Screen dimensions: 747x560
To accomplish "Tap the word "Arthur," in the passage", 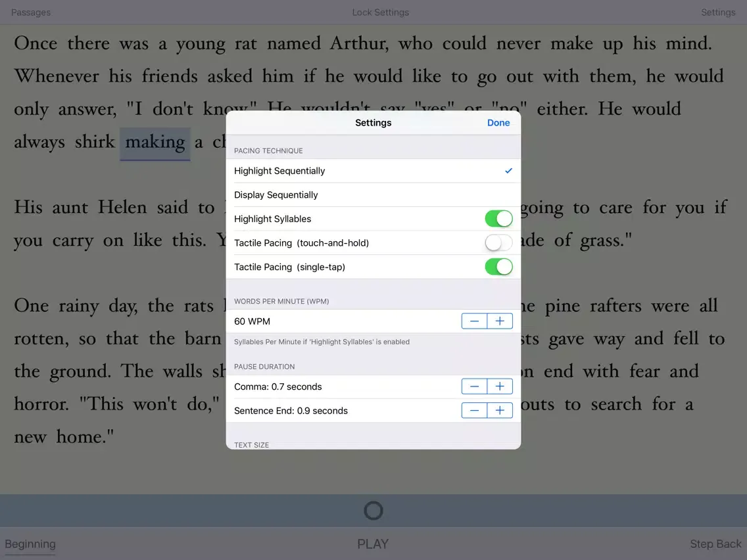I will (x=359, y=43).
